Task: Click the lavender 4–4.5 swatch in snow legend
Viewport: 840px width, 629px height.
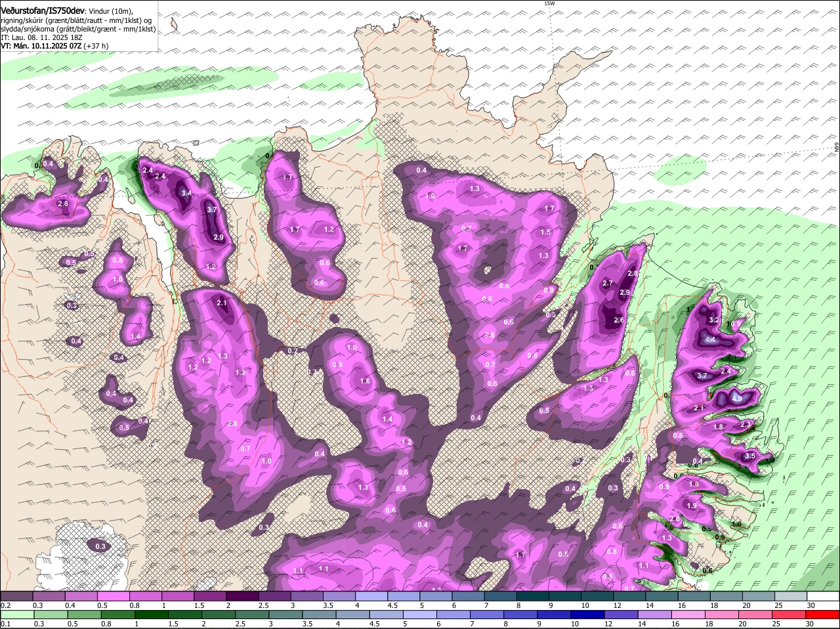Action: pyautogui.click(x=371, y=596)
